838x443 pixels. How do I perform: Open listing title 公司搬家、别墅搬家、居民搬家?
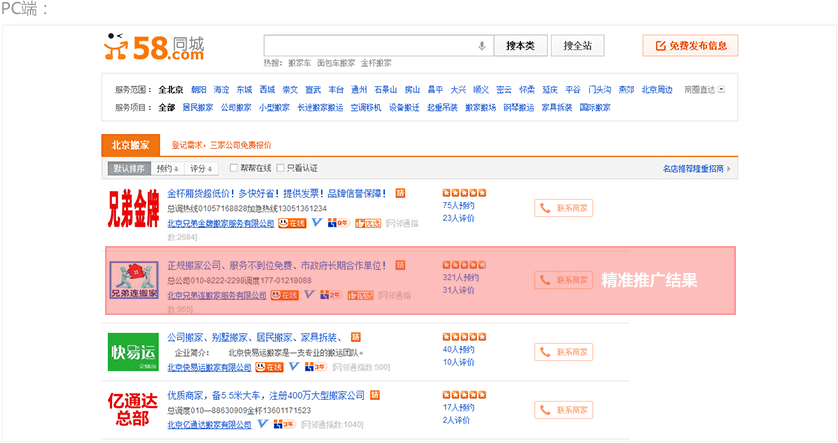(256, 337)
